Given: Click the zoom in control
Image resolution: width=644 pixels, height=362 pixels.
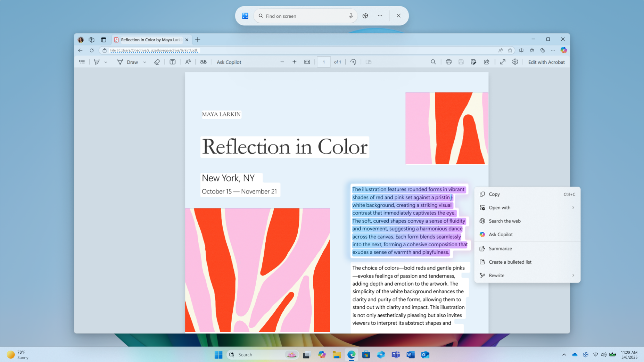Looking at the screenshot, I should [294, 62].
